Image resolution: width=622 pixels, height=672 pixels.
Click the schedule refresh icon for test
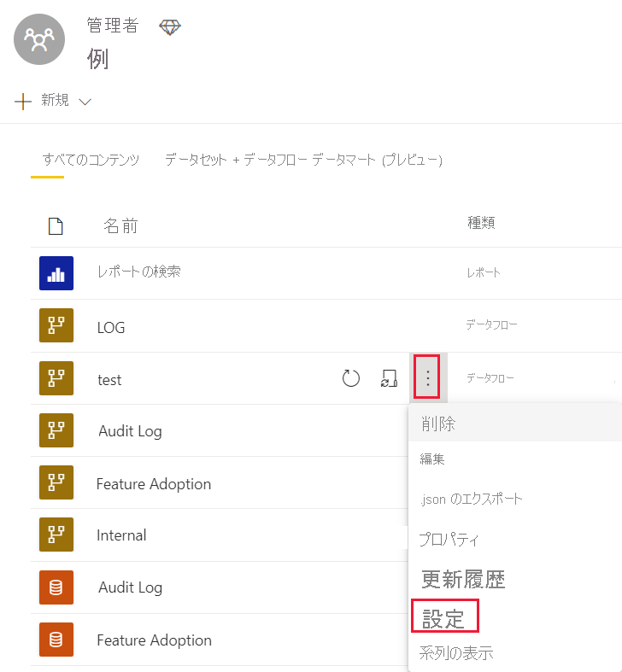click(389, 378)
